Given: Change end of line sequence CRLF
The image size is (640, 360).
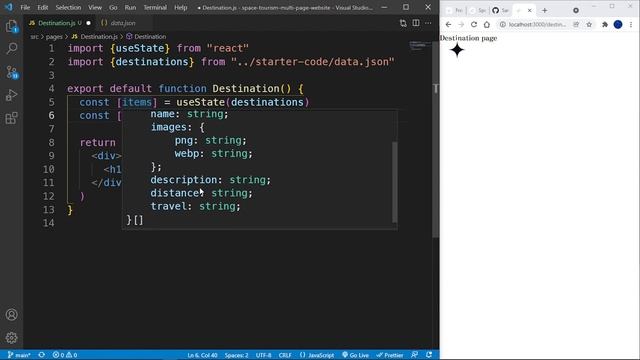Looking at the screenshot, I should point(285,355).
